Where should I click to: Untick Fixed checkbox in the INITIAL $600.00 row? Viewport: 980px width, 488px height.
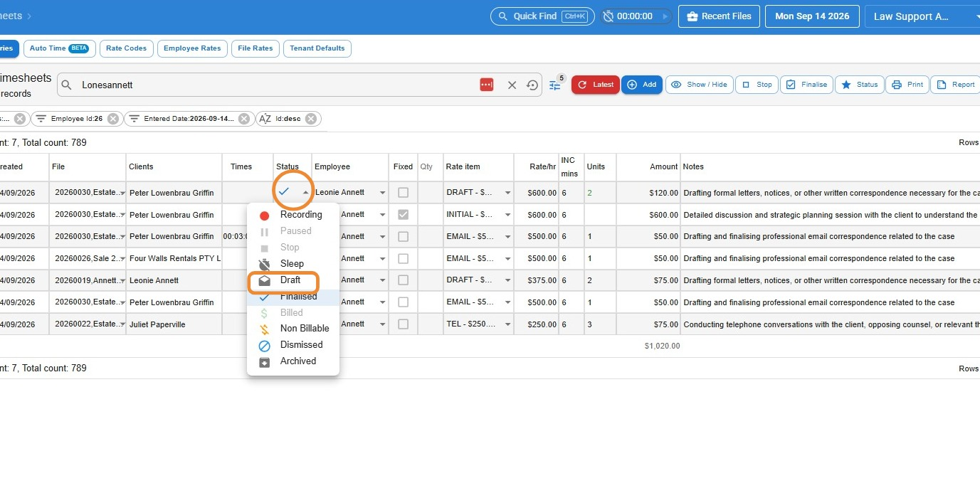403,214
